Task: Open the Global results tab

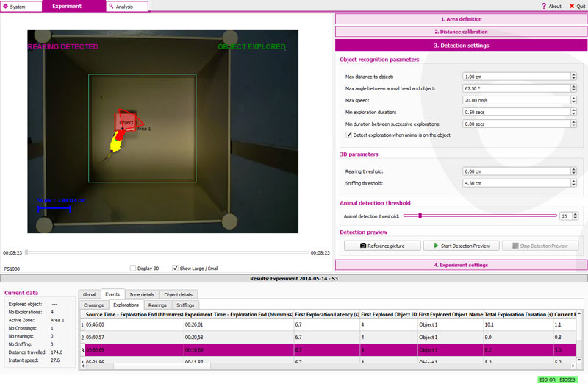Action: 89,295
